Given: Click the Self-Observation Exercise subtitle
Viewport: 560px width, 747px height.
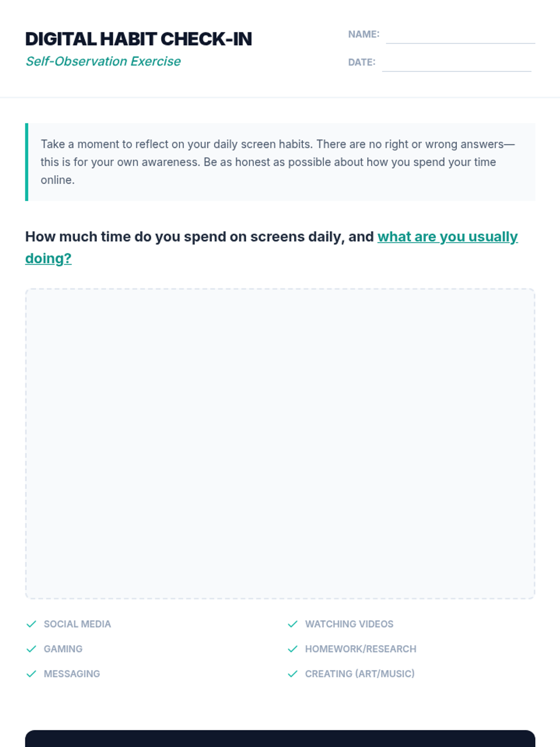Looking at the screenshot, I should [x=103, y=61].
